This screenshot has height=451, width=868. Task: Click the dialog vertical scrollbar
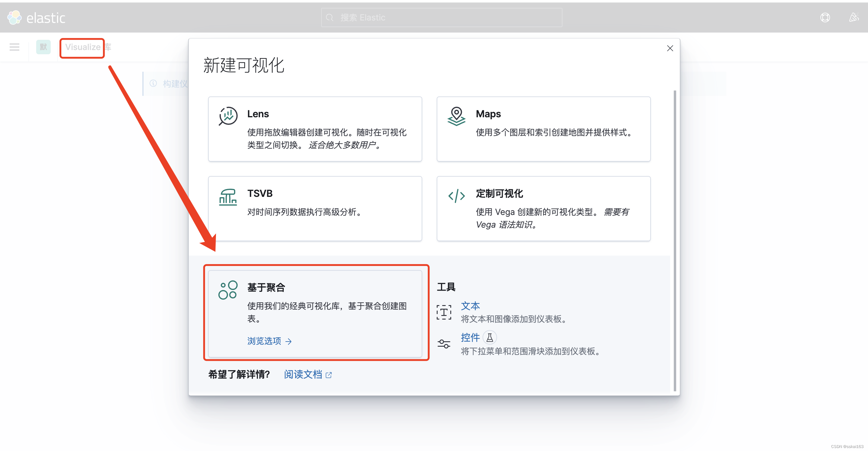click(675, 241)
